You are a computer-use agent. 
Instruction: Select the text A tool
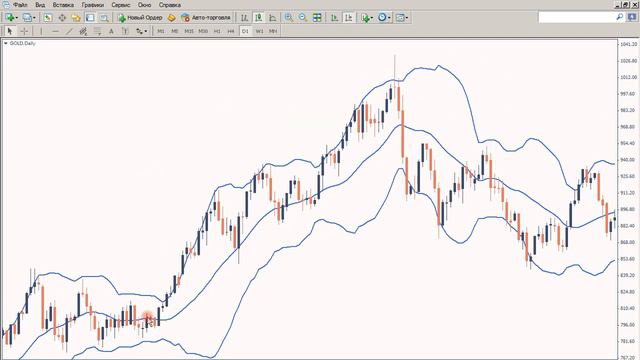point(111,31)
